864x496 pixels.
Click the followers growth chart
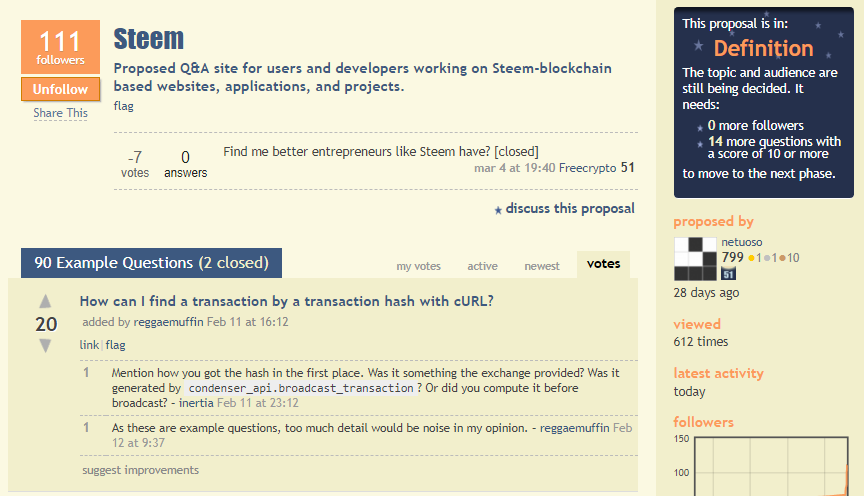(x=771, y=466)
